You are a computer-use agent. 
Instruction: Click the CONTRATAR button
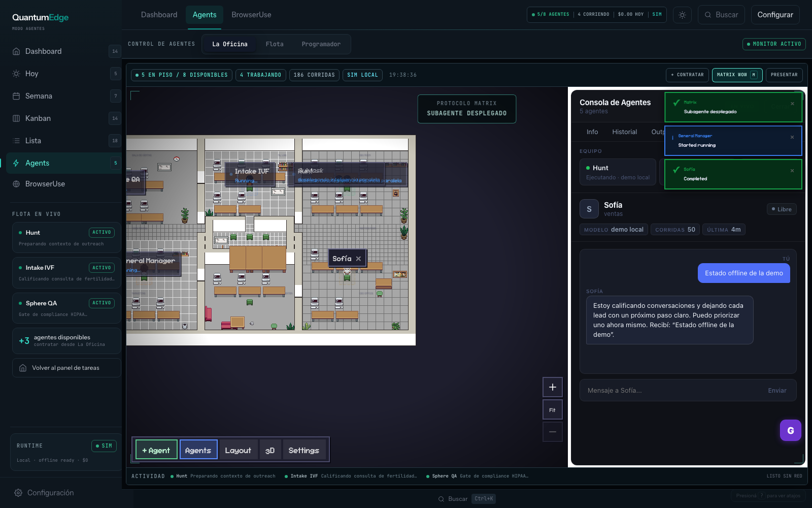click(x=688, y=75)
